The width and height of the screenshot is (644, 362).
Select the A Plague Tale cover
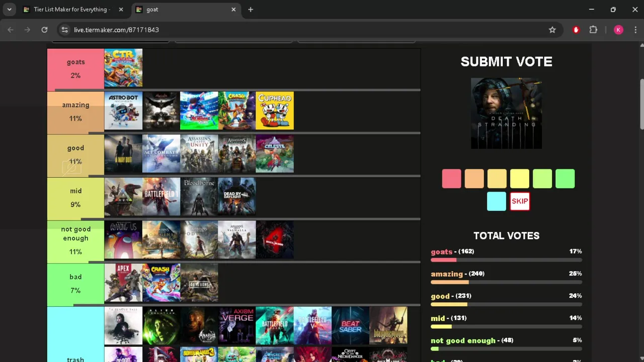point(123,326)
